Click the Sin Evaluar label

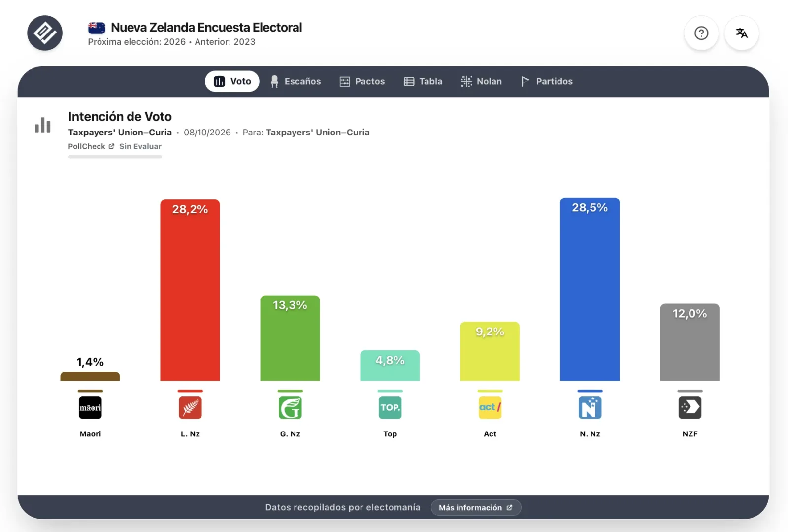[x=140, y=146]
